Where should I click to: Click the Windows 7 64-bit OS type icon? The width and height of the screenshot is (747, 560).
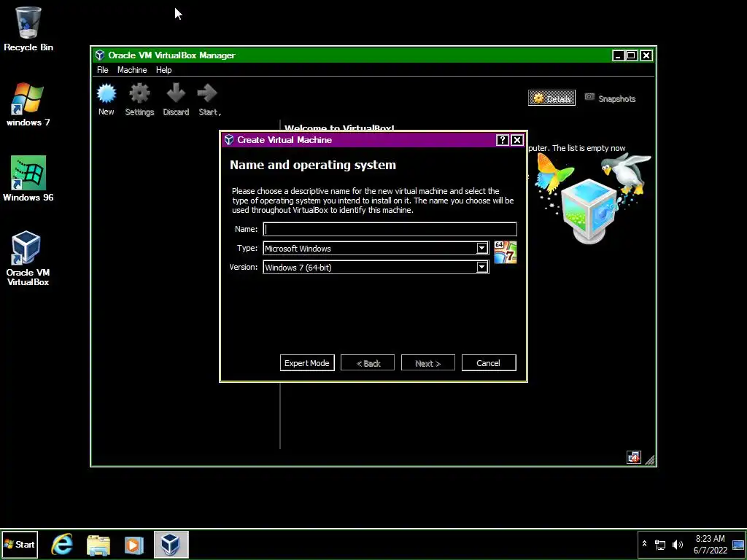coord(505,252)
